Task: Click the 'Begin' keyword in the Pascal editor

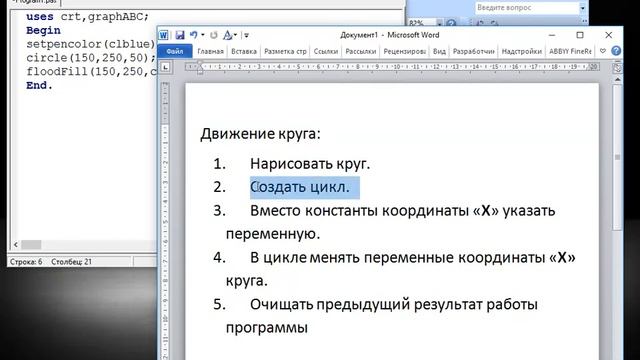Action: pos(43,31)
